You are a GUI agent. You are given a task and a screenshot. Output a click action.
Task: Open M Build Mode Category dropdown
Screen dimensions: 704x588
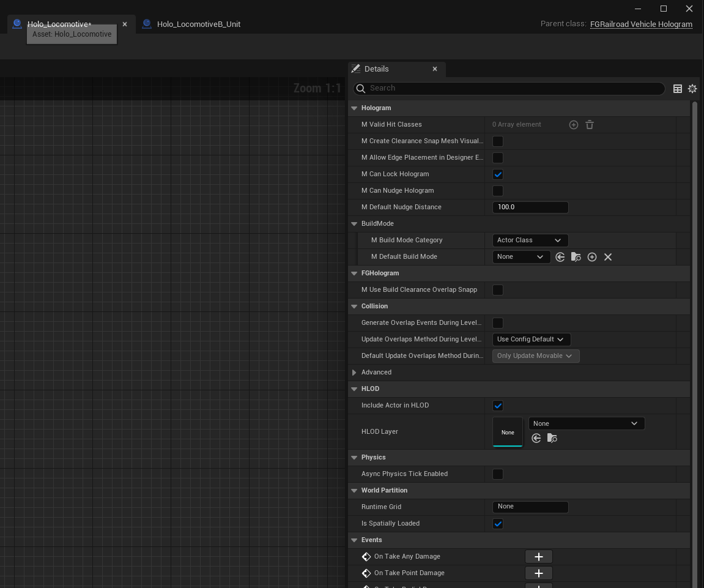(530, 240)
